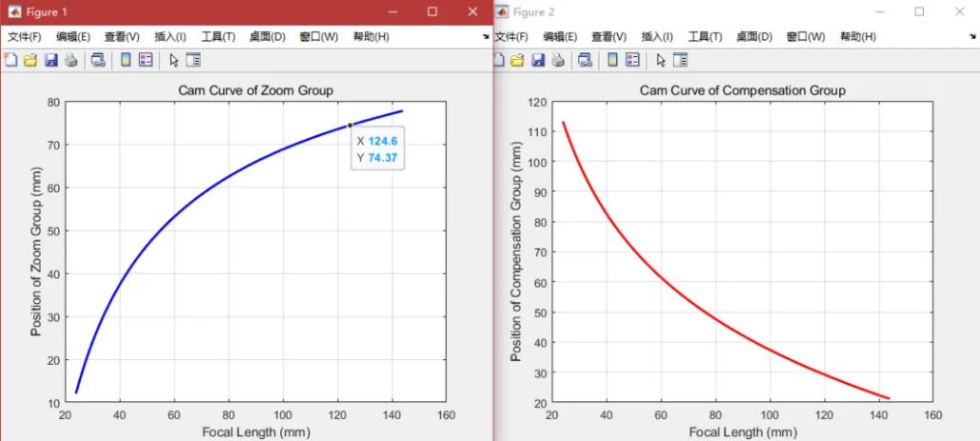This screenshot has width=980, height=441.
Task: Toggle Insert Legend in Figure 1 toolbar
Action: pos(146,60)
